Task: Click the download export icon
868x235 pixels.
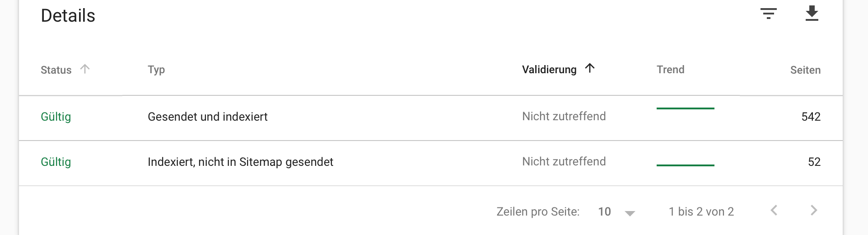Action: coord(812,14)
